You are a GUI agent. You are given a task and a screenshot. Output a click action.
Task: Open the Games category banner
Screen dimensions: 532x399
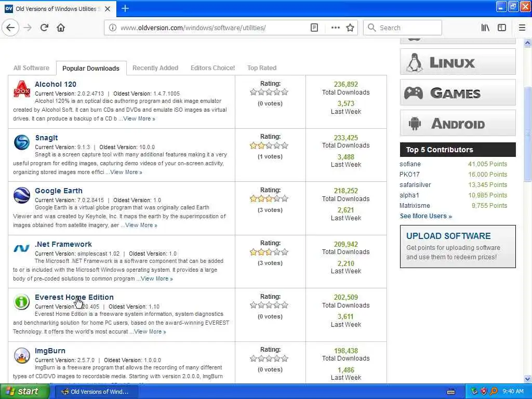point(458,92)
